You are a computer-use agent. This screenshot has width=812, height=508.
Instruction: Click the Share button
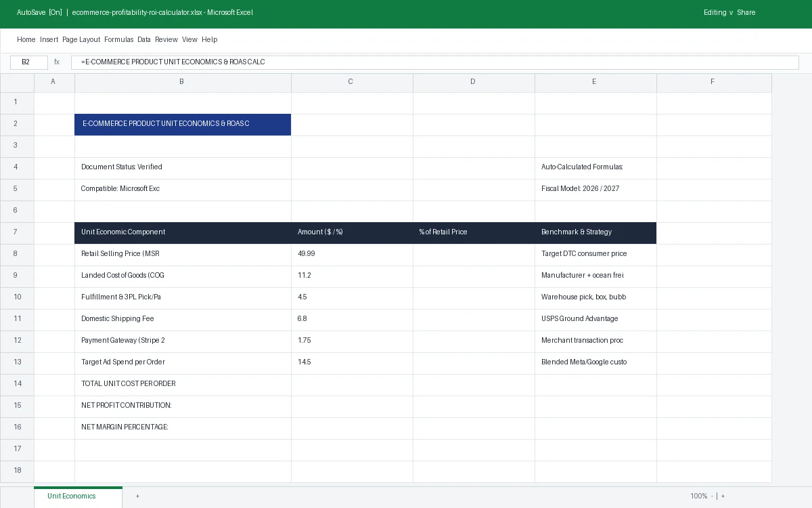pyautogui.click(x=746, y=12)
